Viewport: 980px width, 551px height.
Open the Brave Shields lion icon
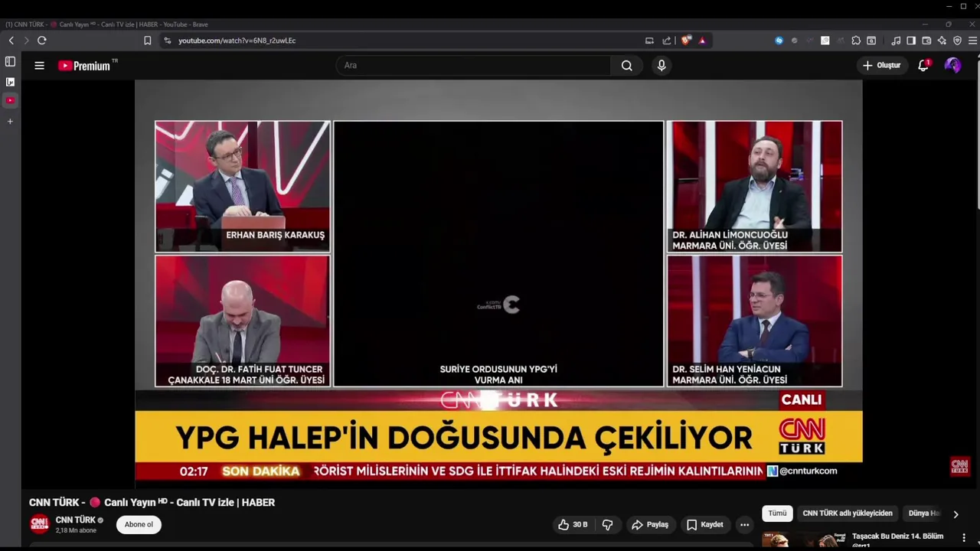pyautogui.click(x=686, y=41)
